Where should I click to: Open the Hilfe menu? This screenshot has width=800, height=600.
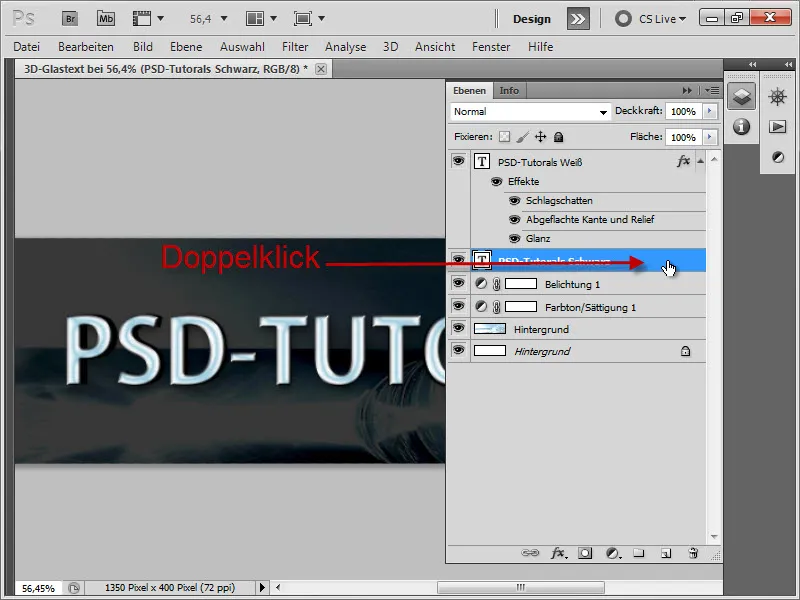pyautogui.click(x=540, y=47)
